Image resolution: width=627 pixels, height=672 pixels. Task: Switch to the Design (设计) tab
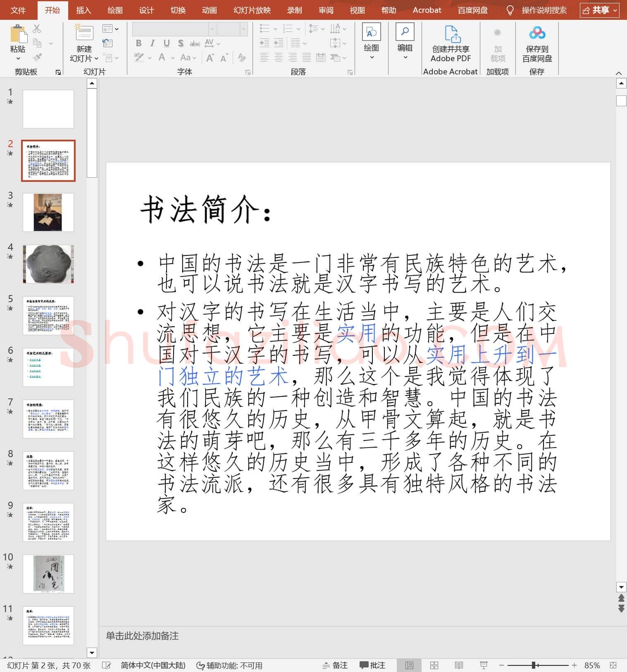(x=146, y=10)
